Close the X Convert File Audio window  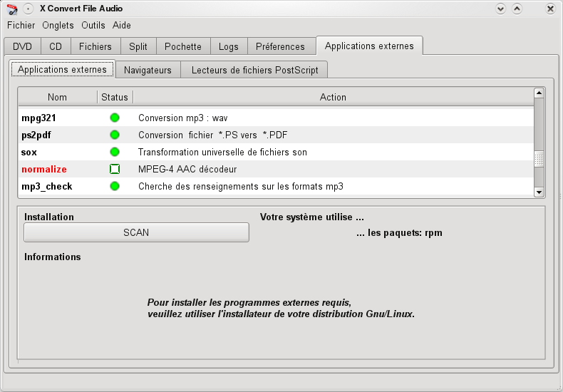click(550, 9)
